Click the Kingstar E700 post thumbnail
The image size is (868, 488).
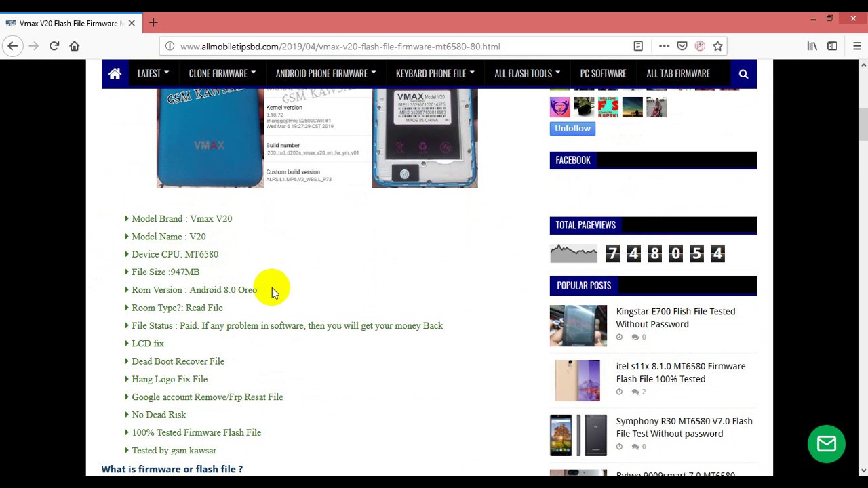pos(578,325)
